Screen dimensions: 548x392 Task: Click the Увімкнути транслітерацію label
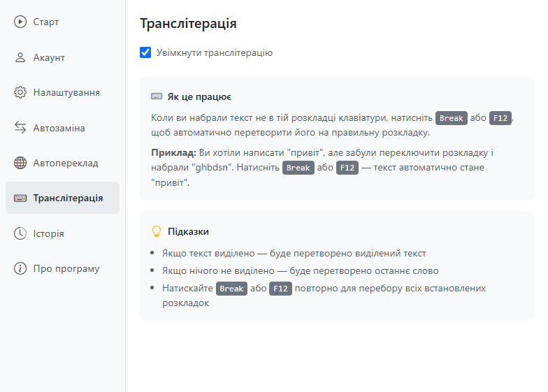tap(215, 53)
